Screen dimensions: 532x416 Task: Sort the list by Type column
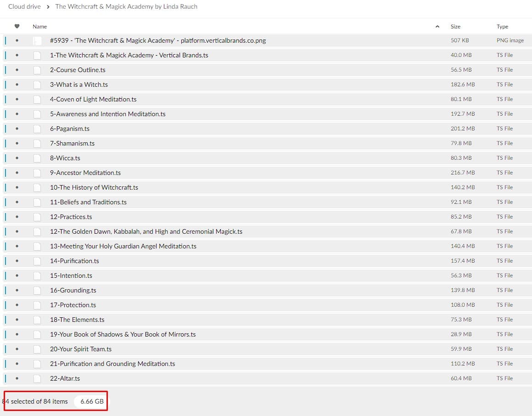[502, 27]
